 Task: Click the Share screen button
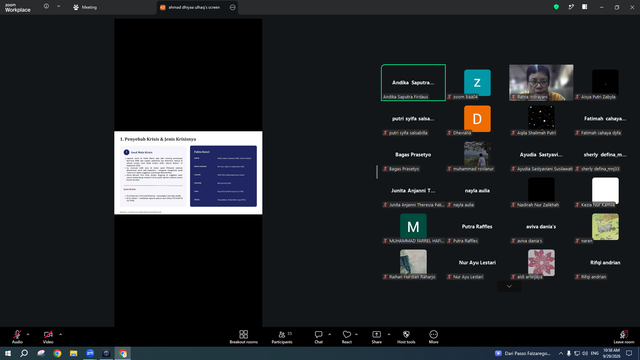(376, 337)
